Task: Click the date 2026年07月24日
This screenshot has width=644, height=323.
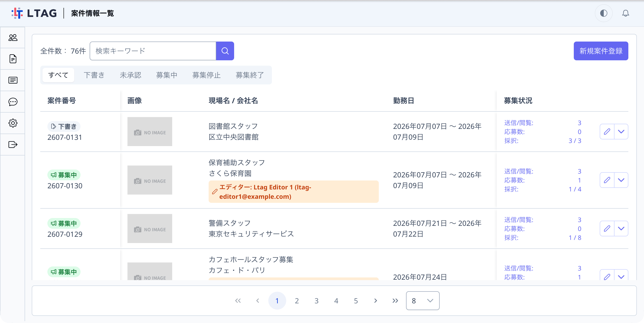Action: (420, 277)
